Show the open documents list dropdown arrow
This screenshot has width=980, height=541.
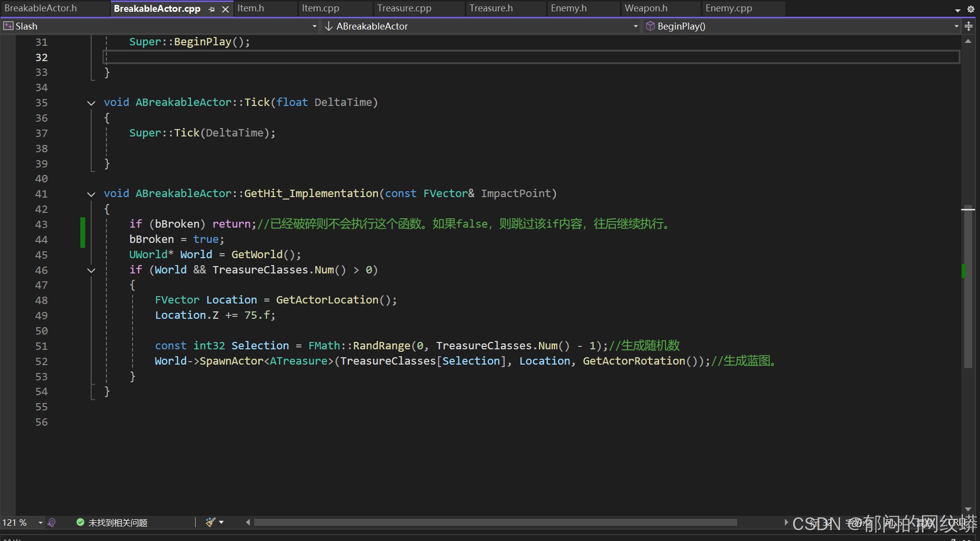click(x=958, y=10)
